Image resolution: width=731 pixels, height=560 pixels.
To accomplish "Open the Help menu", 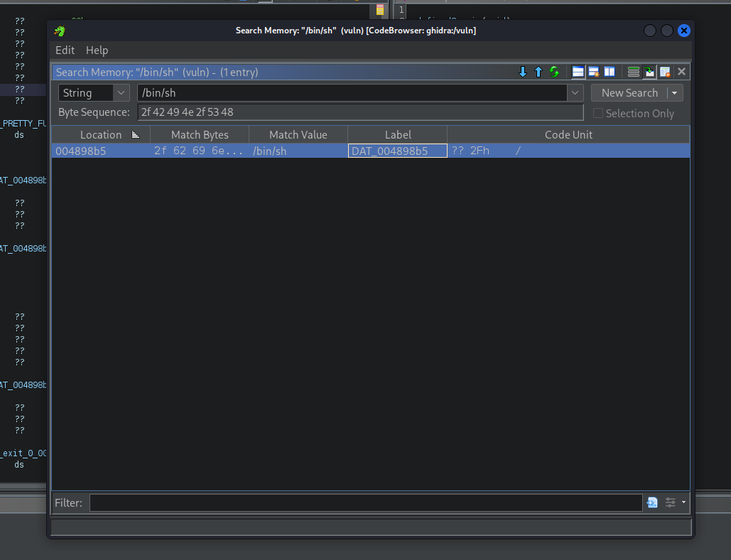I will tap(97, 50).
